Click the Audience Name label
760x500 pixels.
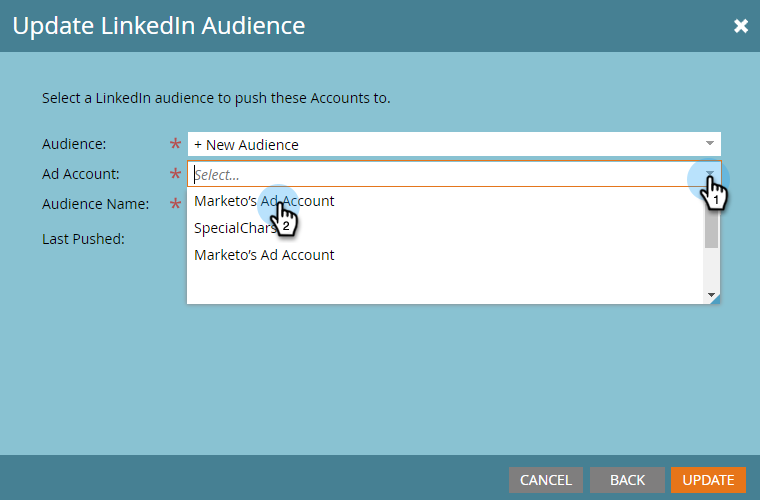(x=96, y=204)
